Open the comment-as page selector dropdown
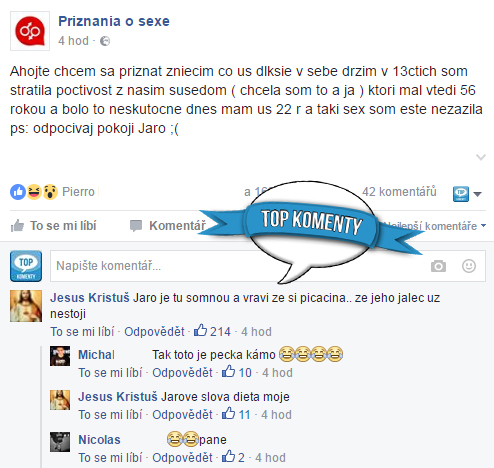 point(467,194)
